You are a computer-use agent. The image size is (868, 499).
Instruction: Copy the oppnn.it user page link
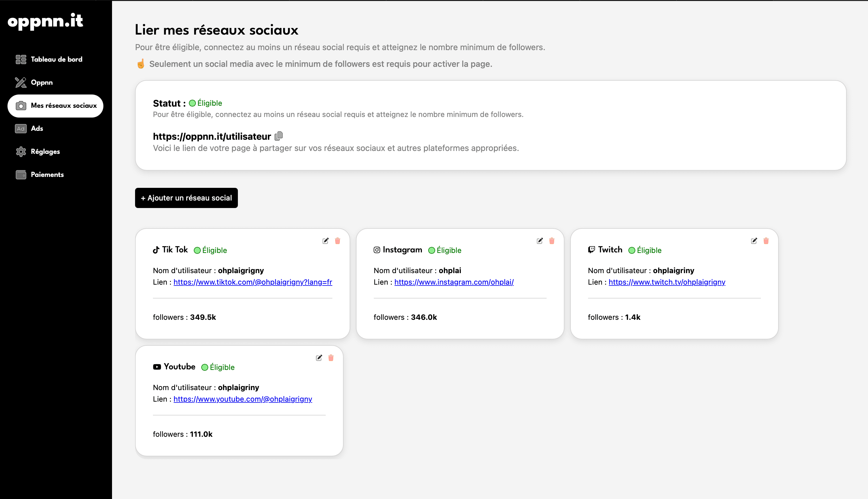click(x=279, y=136)
